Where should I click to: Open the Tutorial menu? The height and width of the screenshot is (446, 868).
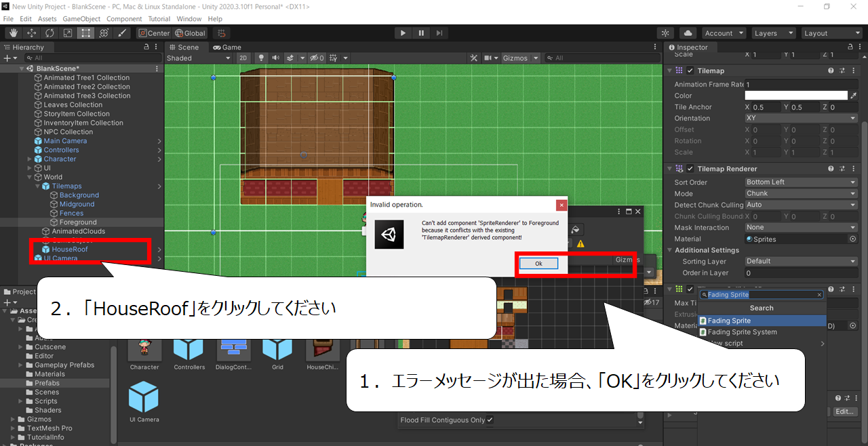coord(159,19)
